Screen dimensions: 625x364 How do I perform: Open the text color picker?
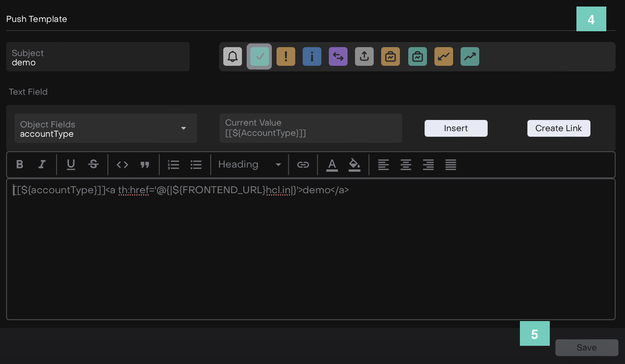click(x=332, y=165)
